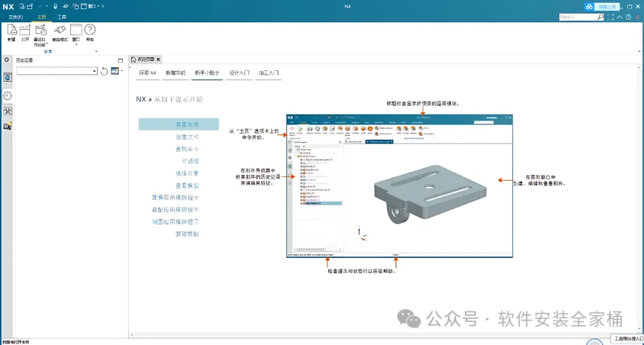
Task: Open the quick access toolbar customize arrow
Action: pos(103,6)
